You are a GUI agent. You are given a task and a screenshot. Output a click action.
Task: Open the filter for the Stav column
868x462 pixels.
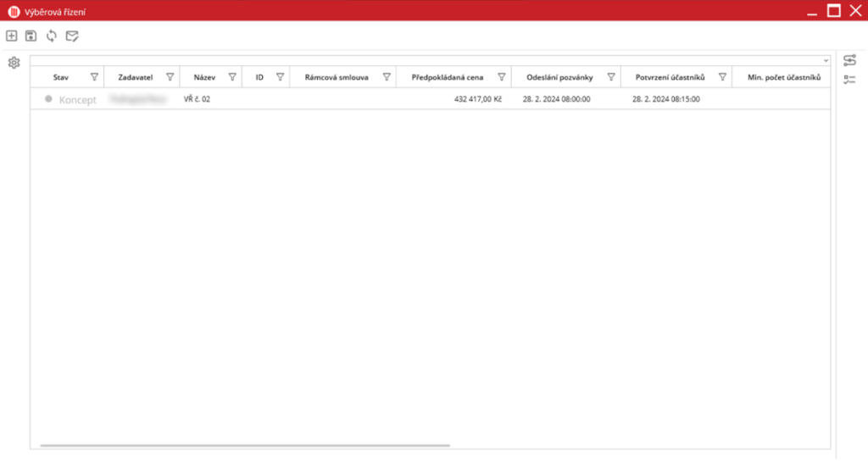94,77
